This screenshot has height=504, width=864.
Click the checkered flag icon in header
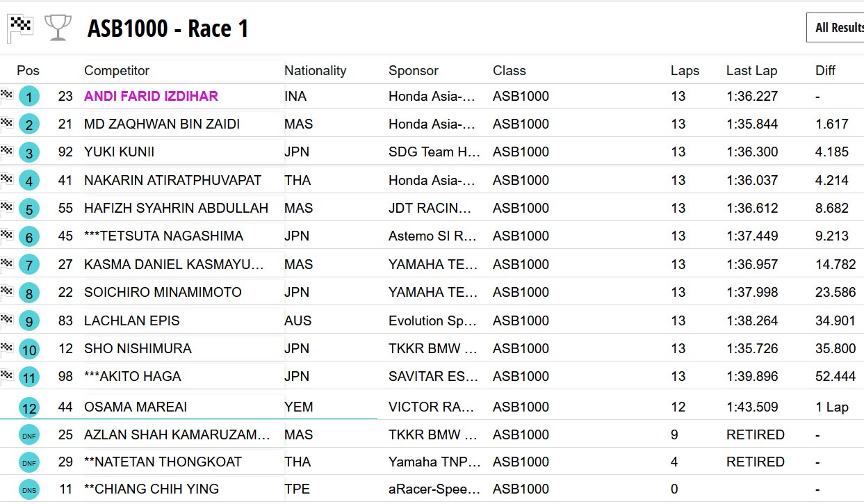click(x=20, y=28)
